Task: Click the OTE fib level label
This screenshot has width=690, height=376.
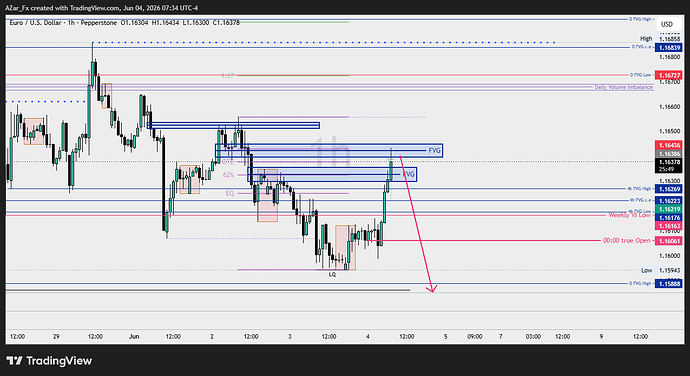Action: [228, 162]
